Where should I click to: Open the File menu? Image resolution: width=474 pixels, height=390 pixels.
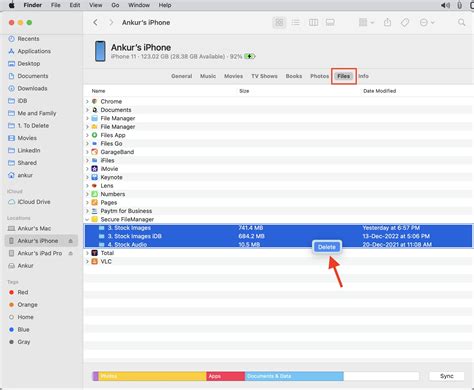tap(56, 5)
